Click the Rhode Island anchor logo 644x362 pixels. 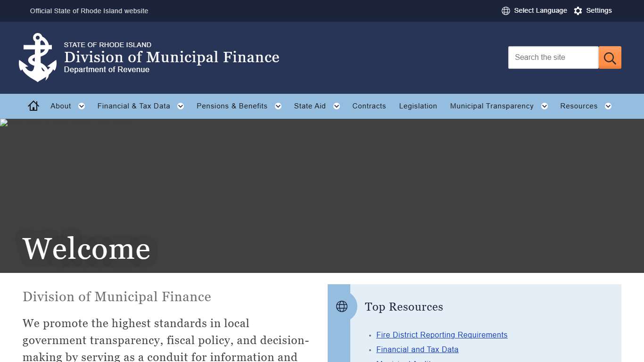coord(37,57)
